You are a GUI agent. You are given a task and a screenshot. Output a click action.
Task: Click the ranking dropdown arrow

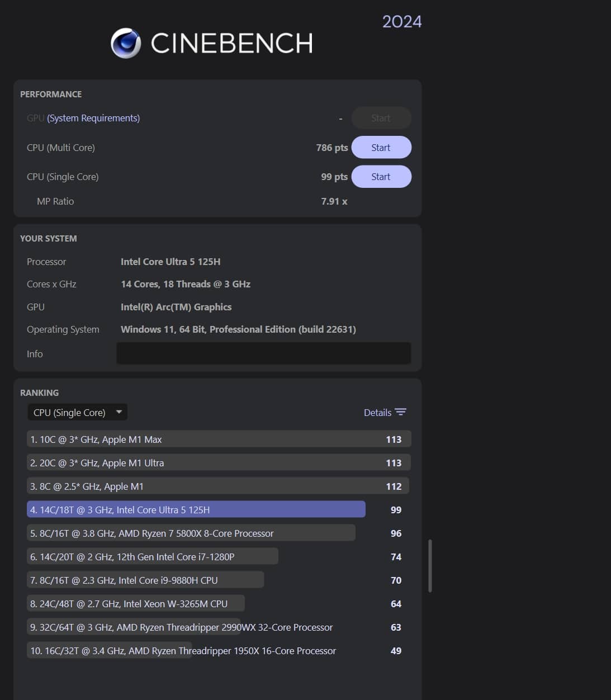[119, 412]
